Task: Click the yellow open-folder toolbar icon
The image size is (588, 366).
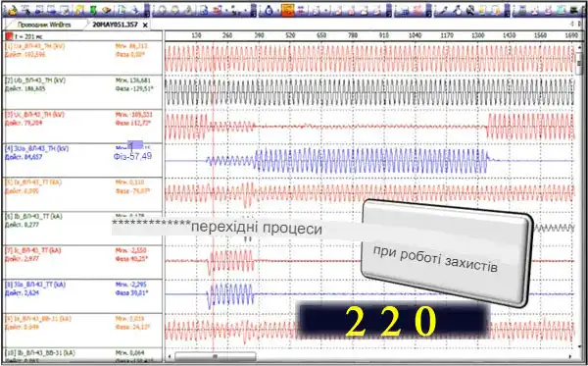Action: click(x=13, y=10)
